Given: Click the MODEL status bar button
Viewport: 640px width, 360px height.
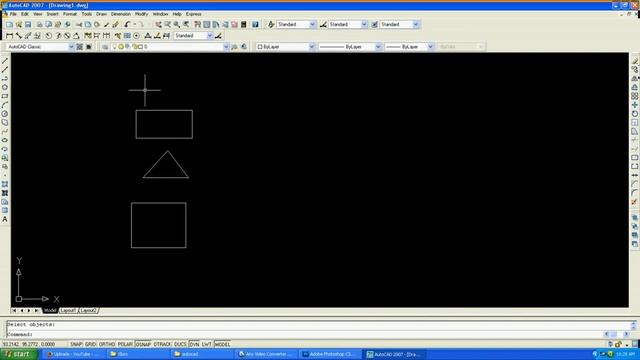Looking at the screenshot, I should (x=222, y=344).
